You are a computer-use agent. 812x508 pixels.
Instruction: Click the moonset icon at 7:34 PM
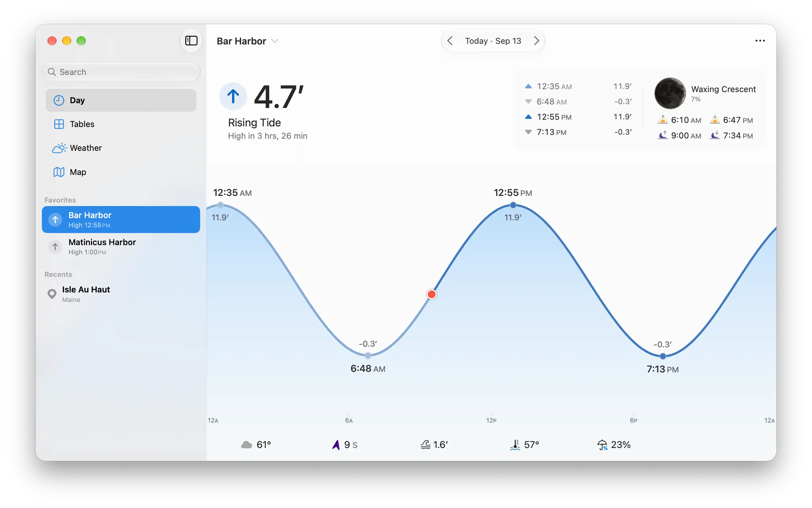715,135
